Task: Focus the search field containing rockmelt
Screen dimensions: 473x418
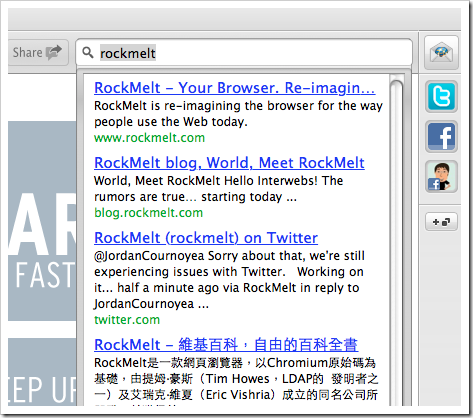Action: coord(244,53)
